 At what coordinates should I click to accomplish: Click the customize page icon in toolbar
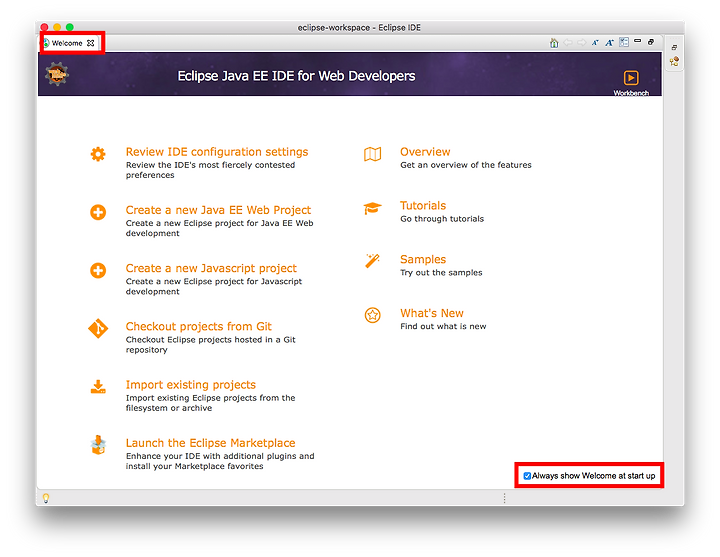(x=624, y=42)
